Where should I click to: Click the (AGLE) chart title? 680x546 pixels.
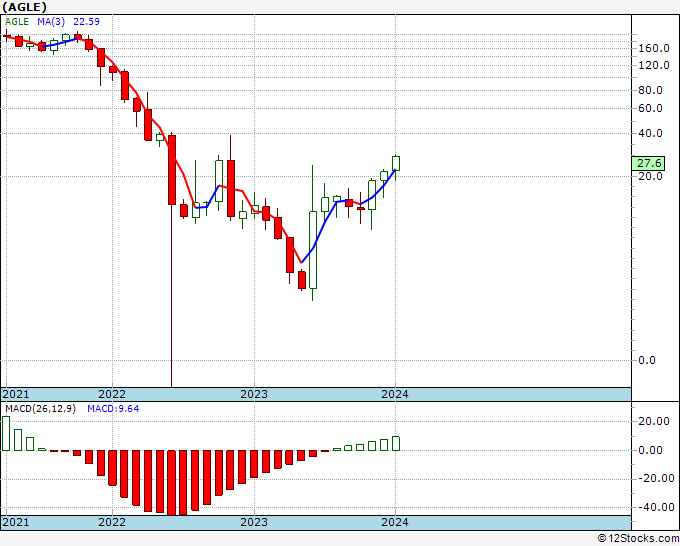coord(24,7)
